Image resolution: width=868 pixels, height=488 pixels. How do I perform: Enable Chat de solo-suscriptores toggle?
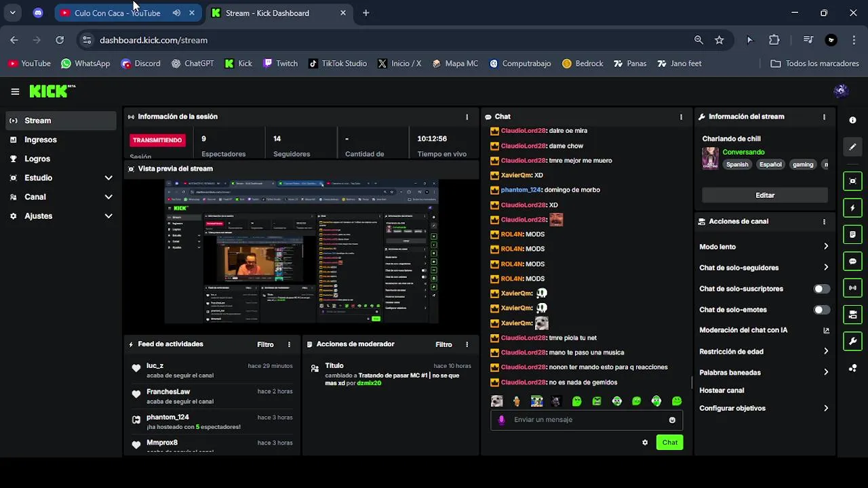pyautogui.click(x=821, y=289)
